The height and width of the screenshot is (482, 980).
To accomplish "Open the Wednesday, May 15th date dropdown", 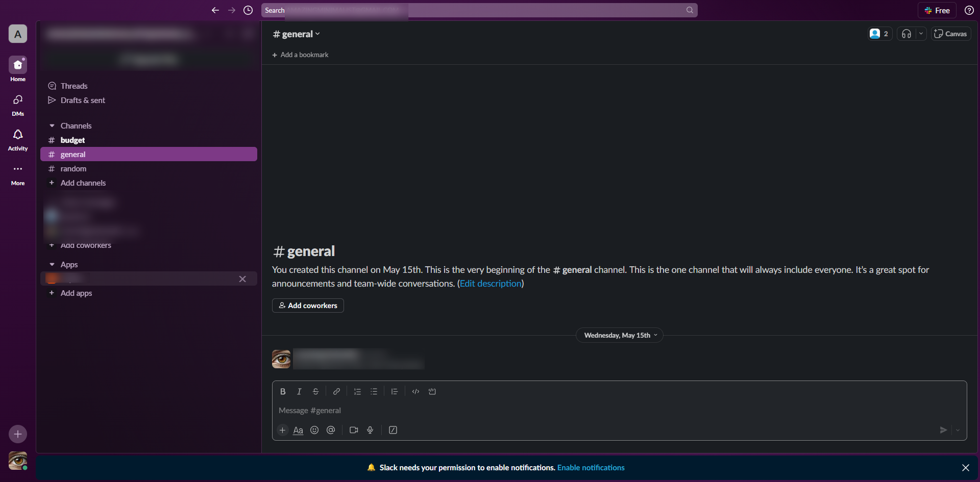I will (620, 335).
